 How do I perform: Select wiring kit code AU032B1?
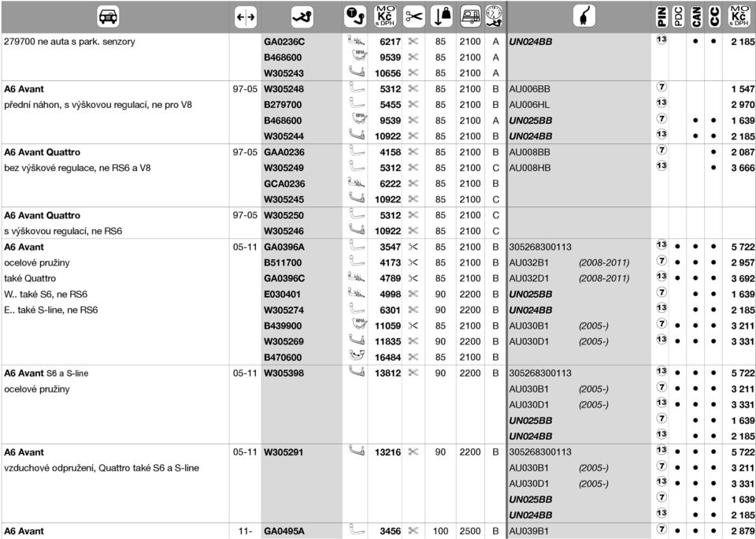coord(528,262)
